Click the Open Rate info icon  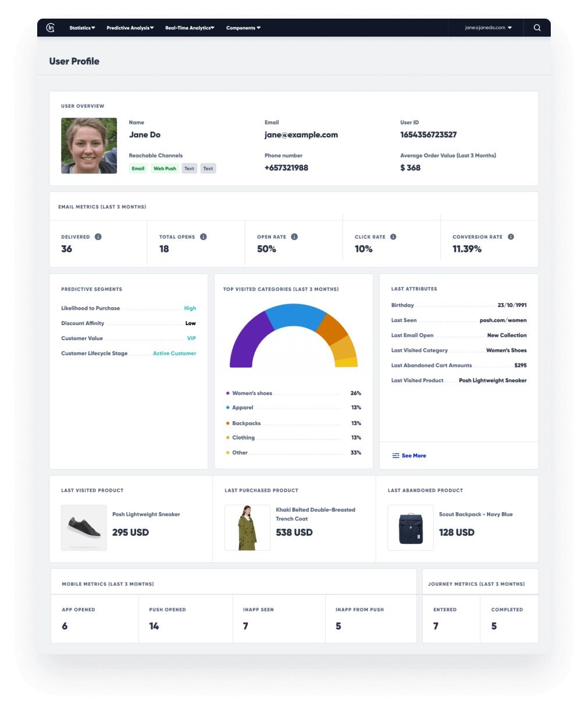294,237
